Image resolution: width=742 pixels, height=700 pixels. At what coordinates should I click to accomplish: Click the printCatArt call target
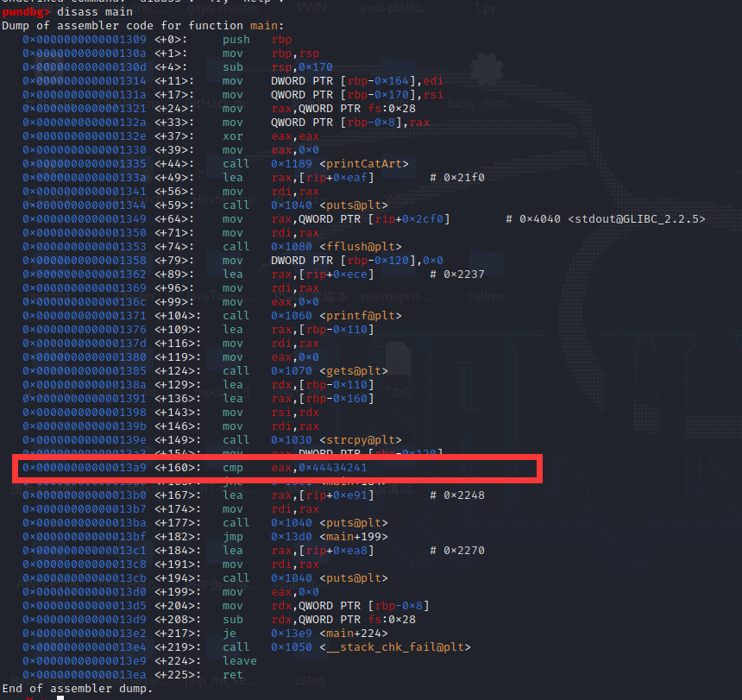tap(339, 164)
